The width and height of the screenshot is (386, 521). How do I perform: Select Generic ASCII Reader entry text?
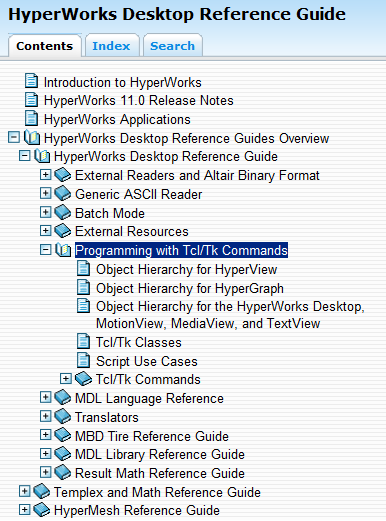138,194
